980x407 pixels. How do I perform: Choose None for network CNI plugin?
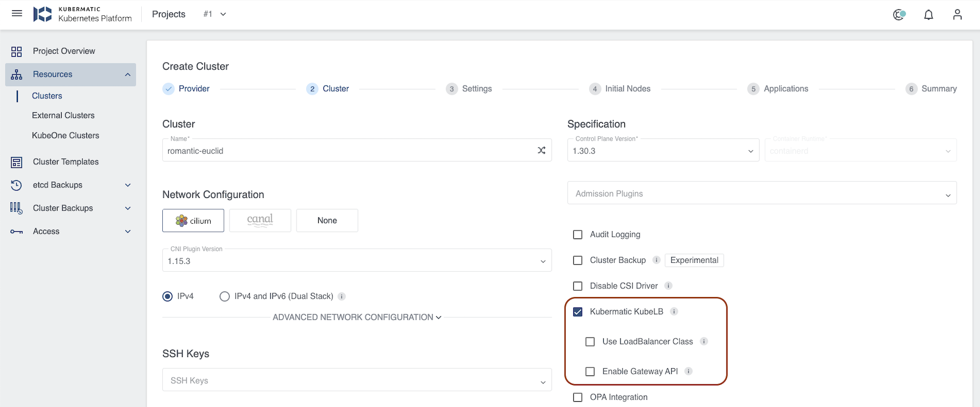pyautogui.click(x=327, y=221)
